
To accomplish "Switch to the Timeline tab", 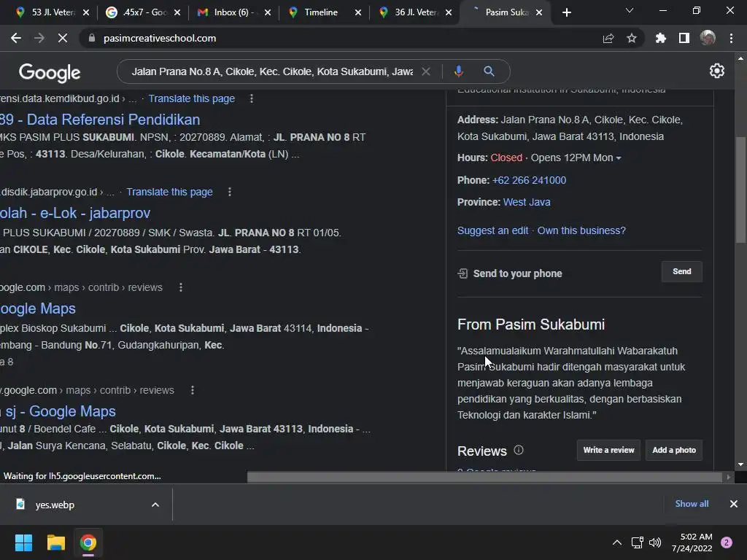I will 322,12.
